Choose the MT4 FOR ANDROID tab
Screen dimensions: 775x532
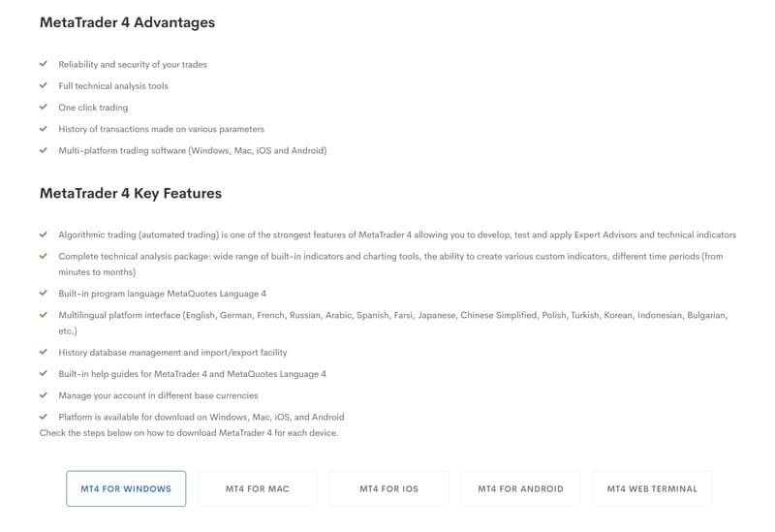click(520, 488)
